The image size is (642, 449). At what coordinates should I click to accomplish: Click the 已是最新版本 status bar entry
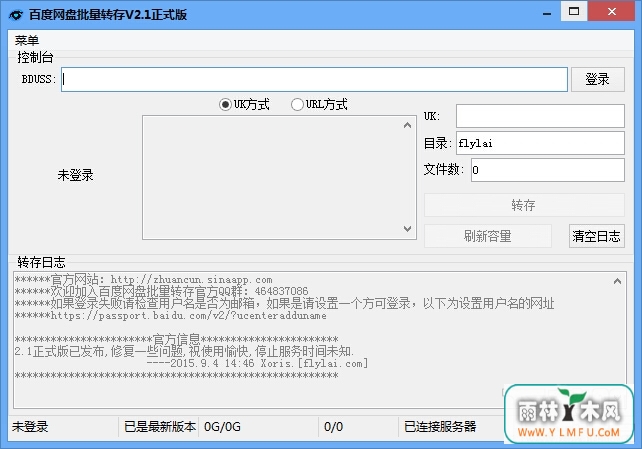(160, 427)
